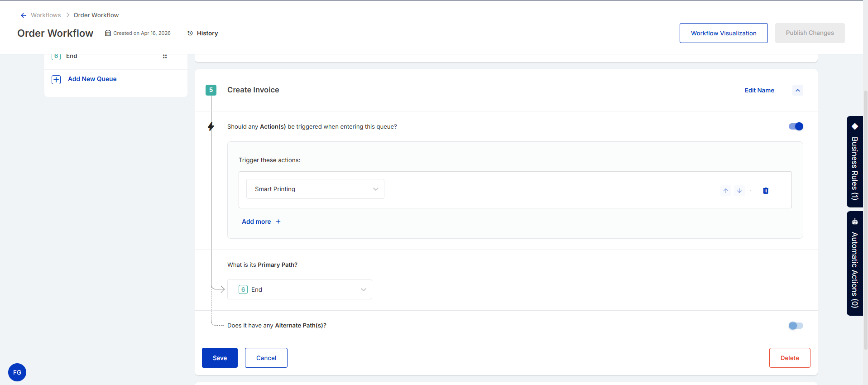Click the lightning bolt action icon
This screenshot has width=868, height=385.
[211, 126]
